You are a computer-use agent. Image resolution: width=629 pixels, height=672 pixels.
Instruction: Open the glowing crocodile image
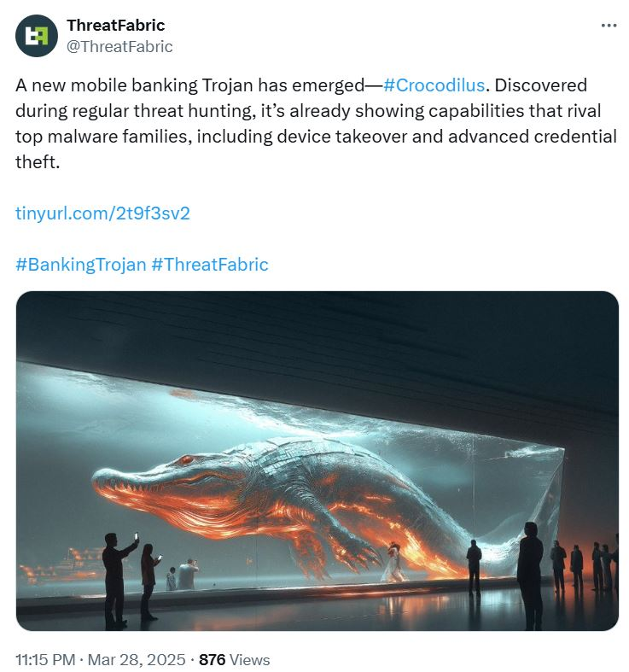[317, 461]
